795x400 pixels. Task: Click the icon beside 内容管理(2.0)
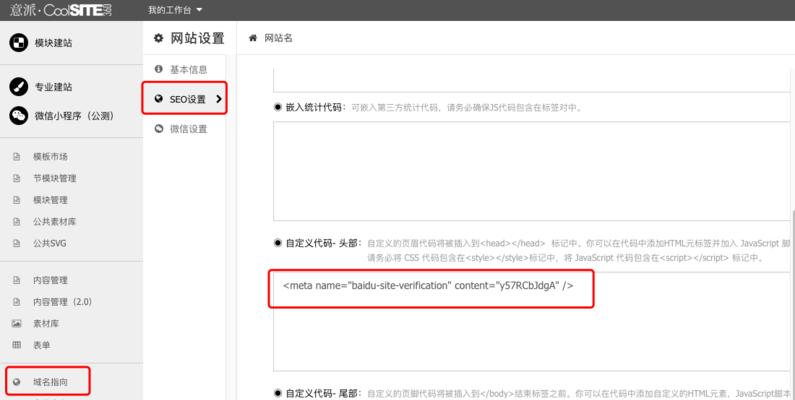[16, 302]
